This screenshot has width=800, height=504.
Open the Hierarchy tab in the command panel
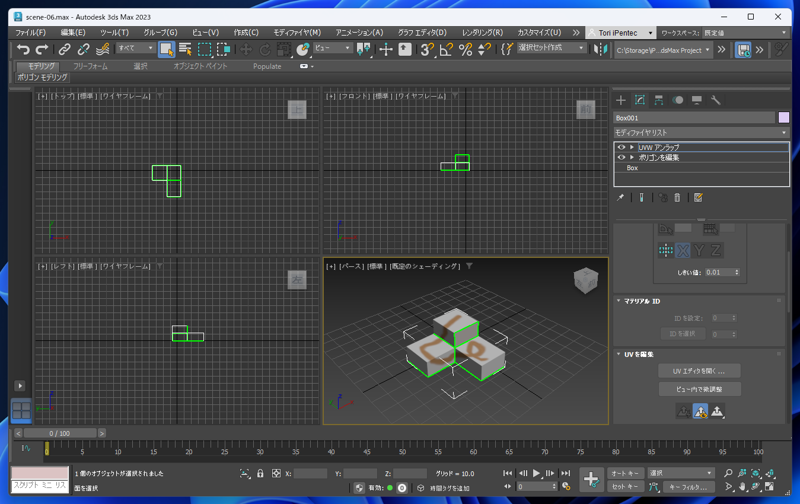tap(659, 100)
